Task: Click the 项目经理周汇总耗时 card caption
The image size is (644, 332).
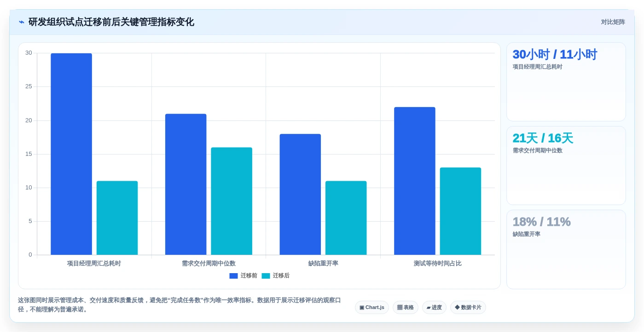Action: pos(538,67)
